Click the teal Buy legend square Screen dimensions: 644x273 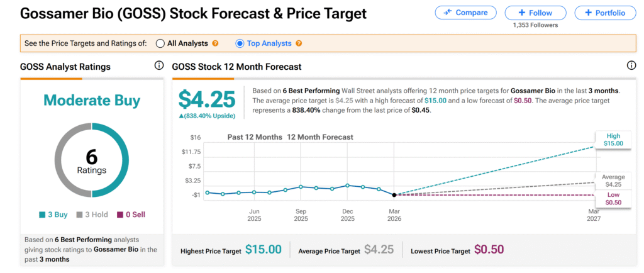42,214
